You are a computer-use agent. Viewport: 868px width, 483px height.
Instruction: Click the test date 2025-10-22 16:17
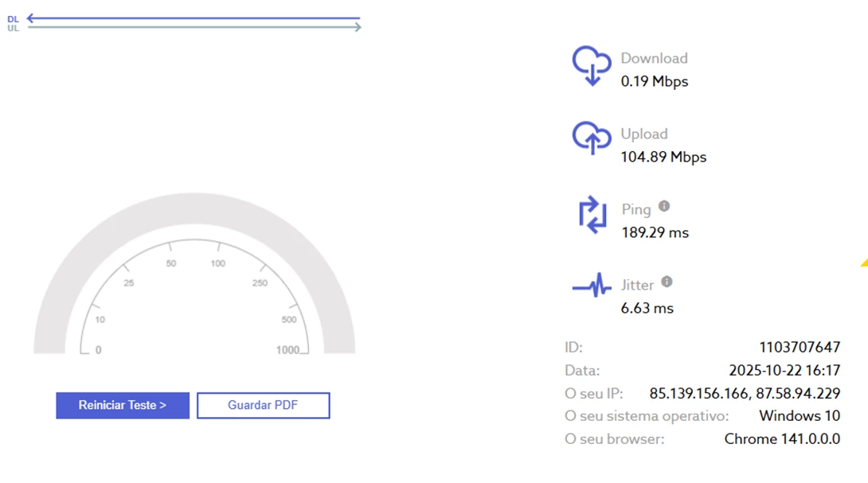784,370
